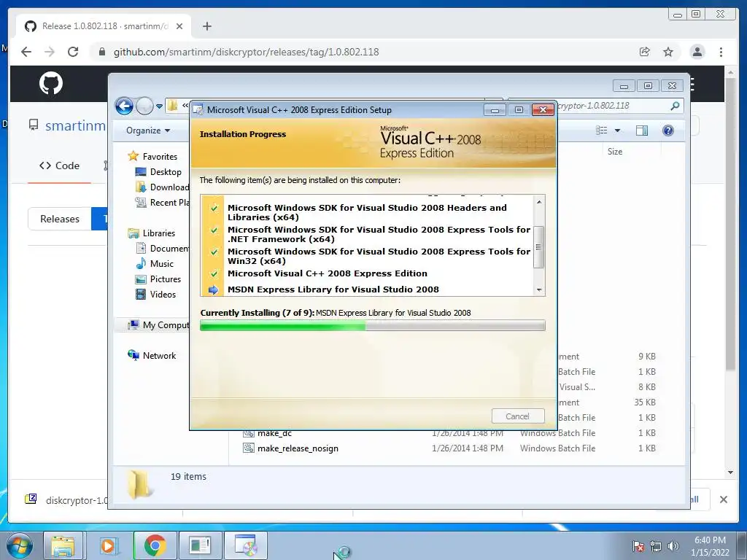The height and width of the screenshot is (560, 747).
Task: Sort by the Size column header
Action: (614, 152)
